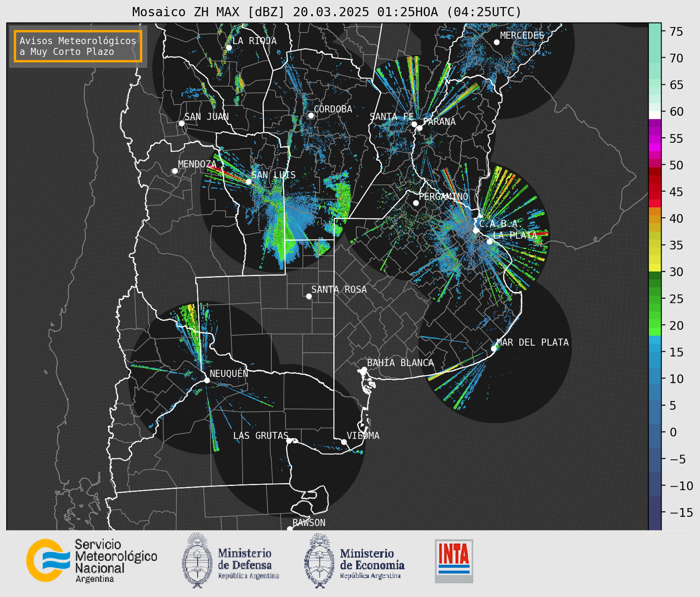Click the SAN JUAN label text
This screenshot has width=700, height=597.
tap(207, 117)
